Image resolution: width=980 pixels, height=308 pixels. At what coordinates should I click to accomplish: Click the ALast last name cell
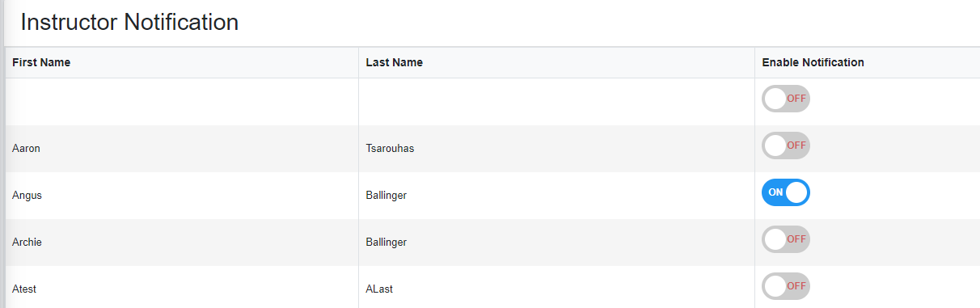(556, 287)
